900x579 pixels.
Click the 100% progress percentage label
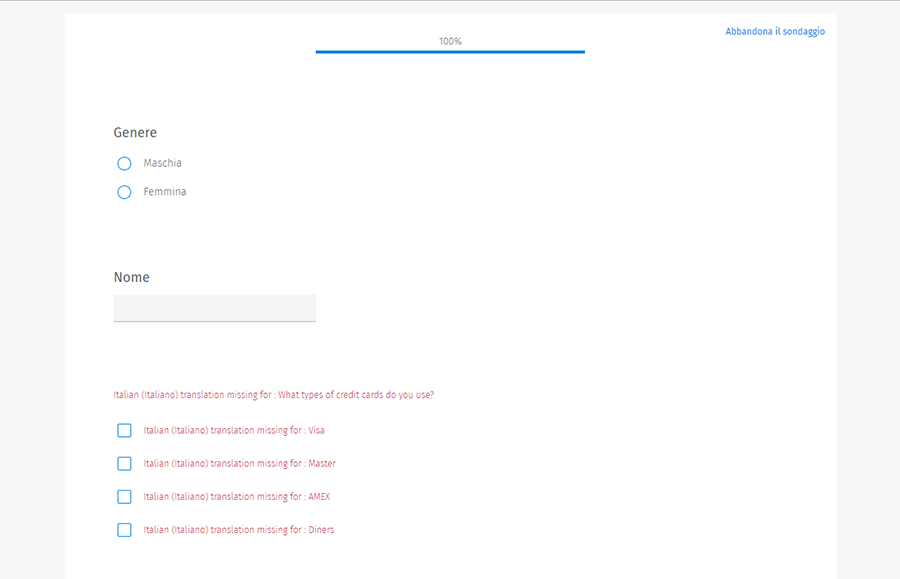coord(450,41)
